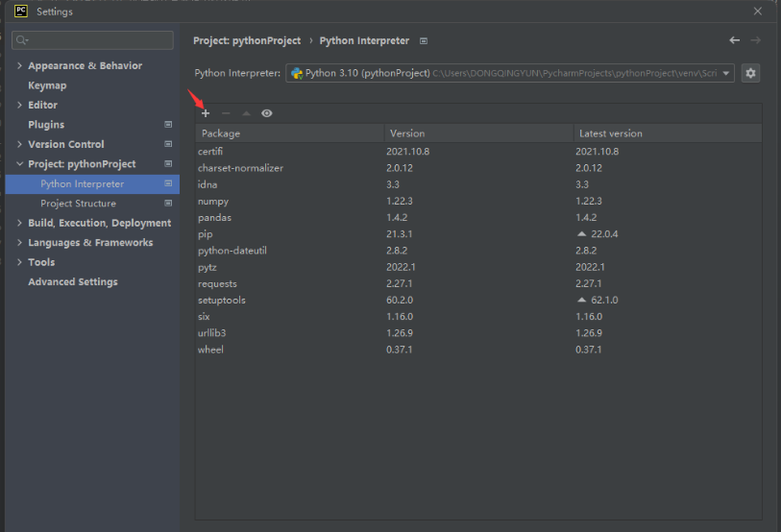
Task: Expand the Editor section chevron
Action: point(19,105)
